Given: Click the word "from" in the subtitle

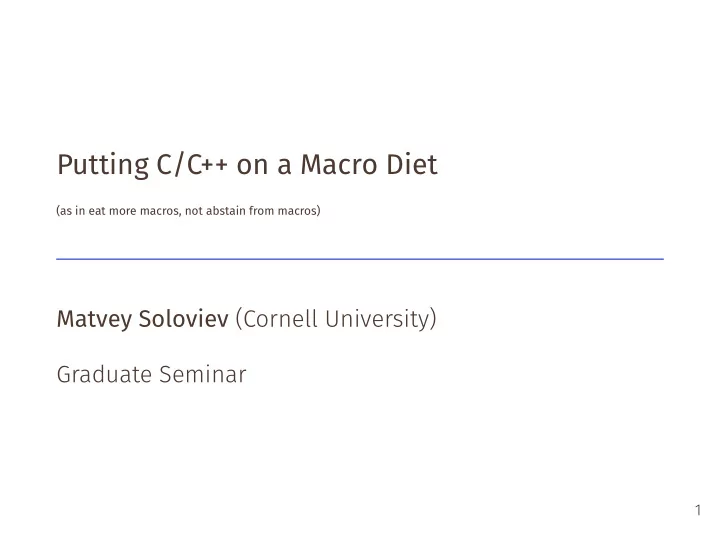Looking at the screenshot, I should pos(262,211).
